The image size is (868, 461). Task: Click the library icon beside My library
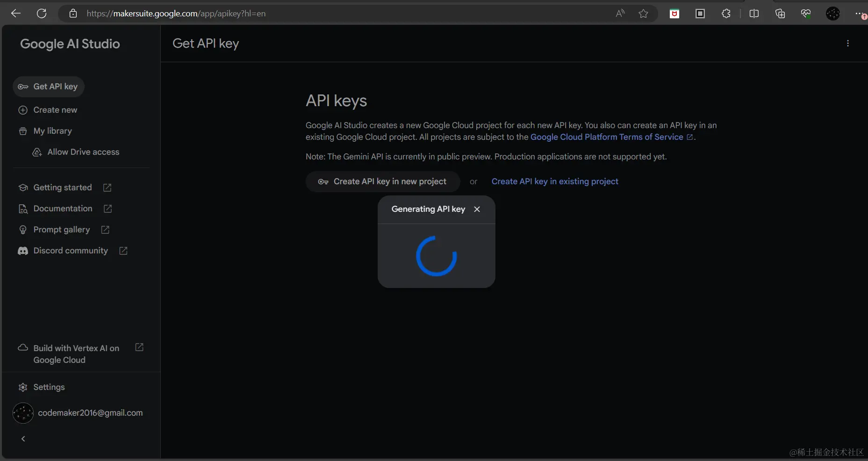(23, 131)
